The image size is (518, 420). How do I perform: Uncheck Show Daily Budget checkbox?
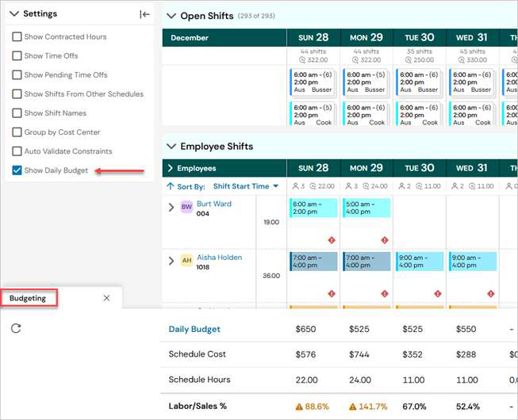(x=17, y=170)
